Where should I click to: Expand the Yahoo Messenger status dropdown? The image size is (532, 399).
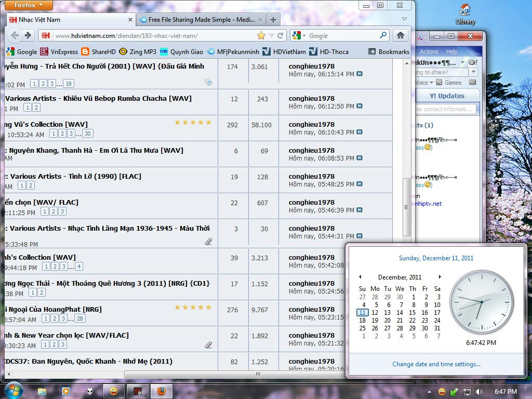click(462, 62)
